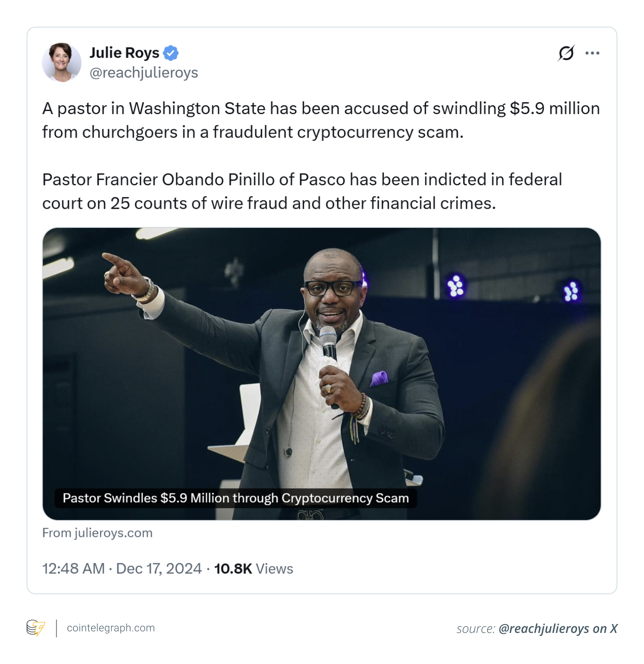The image size is (644, 664).
Task: Open the @reachjulieroys handle under name
Action: coord(144,72)
